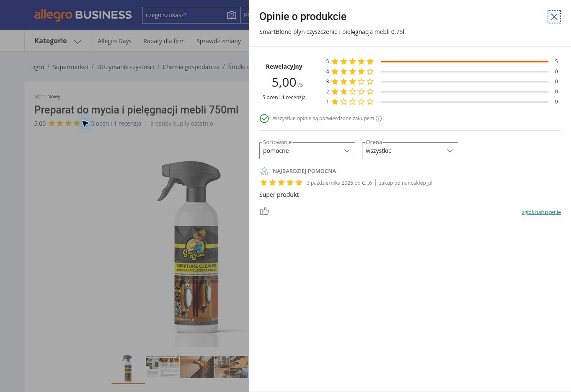Select the third wooden furniture thumbnail
571x392 pixels.
pyautogui.click(x=197, y=367)
